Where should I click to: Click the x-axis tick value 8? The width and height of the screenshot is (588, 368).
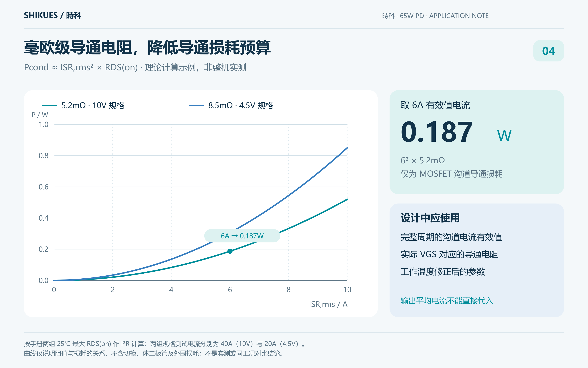point(288,290)
